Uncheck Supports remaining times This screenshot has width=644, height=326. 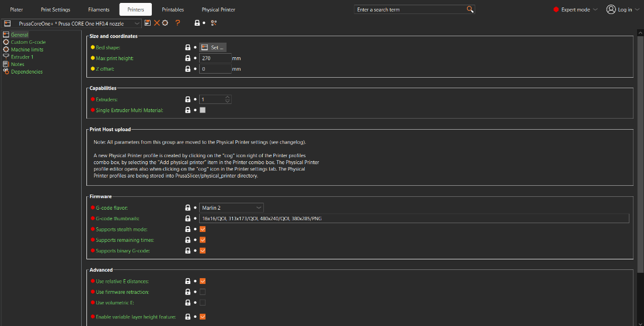(x=203, y=240)
